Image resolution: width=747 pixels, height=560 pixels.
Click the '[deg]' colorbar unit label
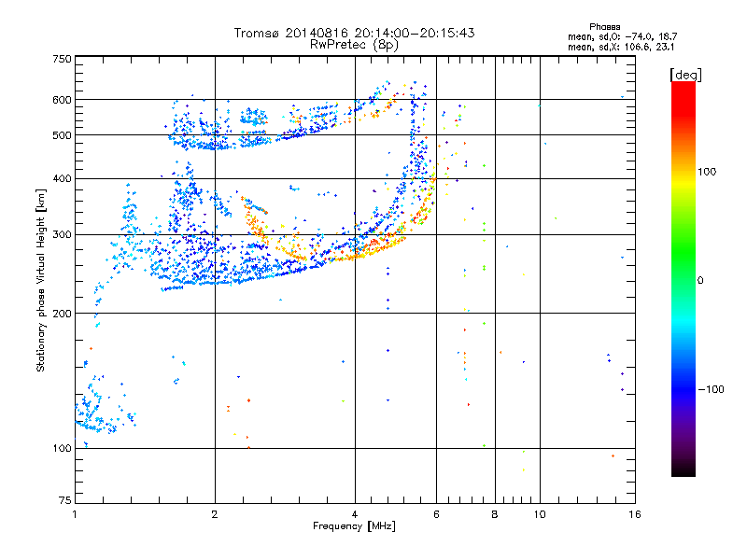[685, 75]
